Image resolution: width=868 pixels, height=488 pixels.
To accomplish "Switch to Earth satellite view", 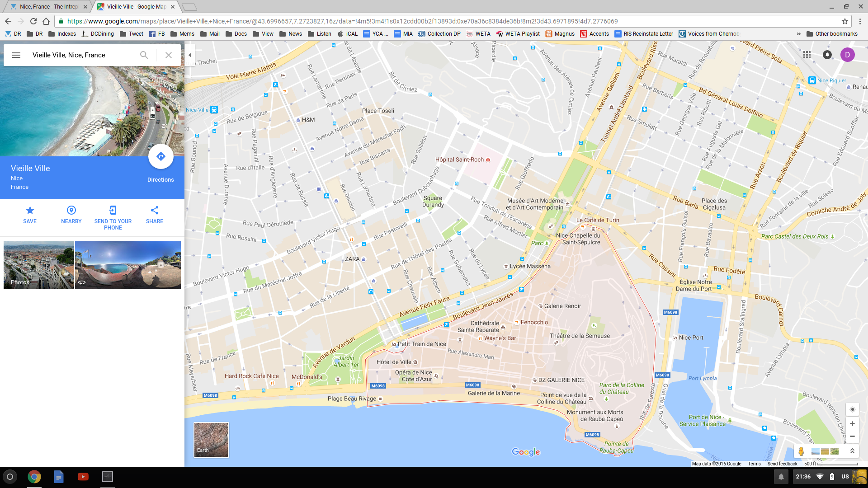I will click(x=211, y=440).
